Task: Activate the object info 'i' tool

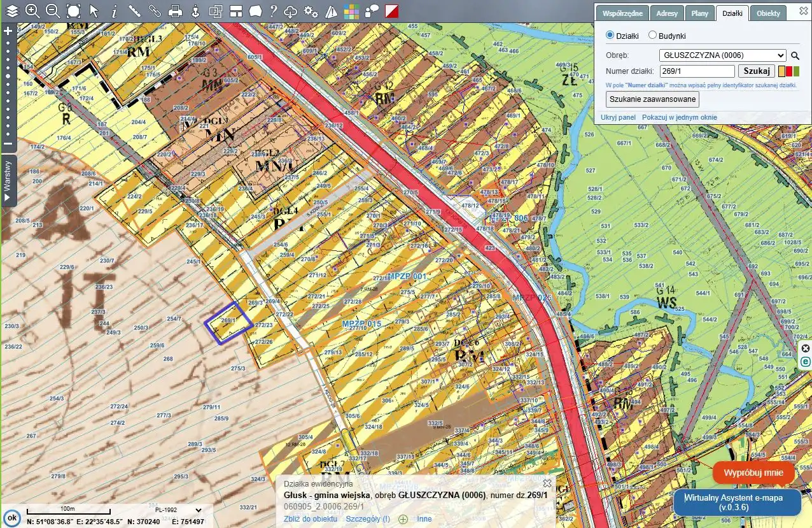Action: 114,11
